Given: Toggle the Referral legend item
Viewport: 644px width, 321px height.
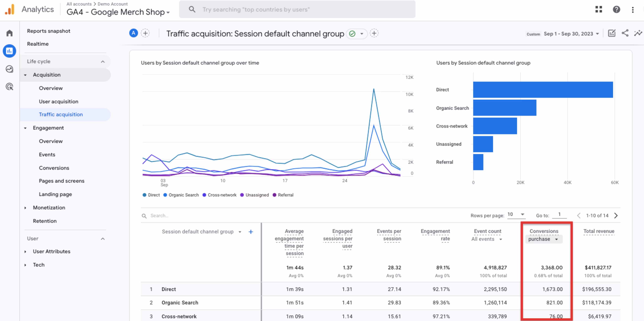Looking at the screenshot, I should (283, 195).
